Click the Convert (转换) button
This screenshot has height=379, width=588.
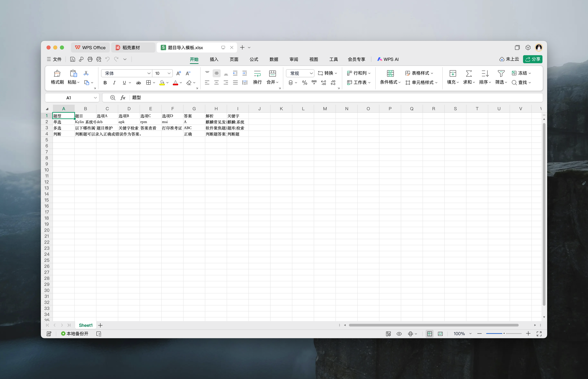[x=327, y=73]
